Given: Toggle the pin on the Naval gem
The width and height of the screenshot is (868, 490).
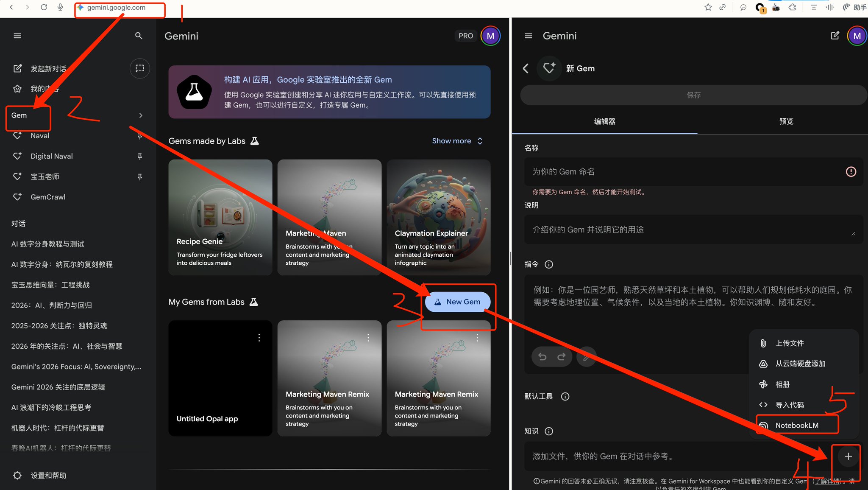Looking at the screenshot, I should tap(140, 136).
